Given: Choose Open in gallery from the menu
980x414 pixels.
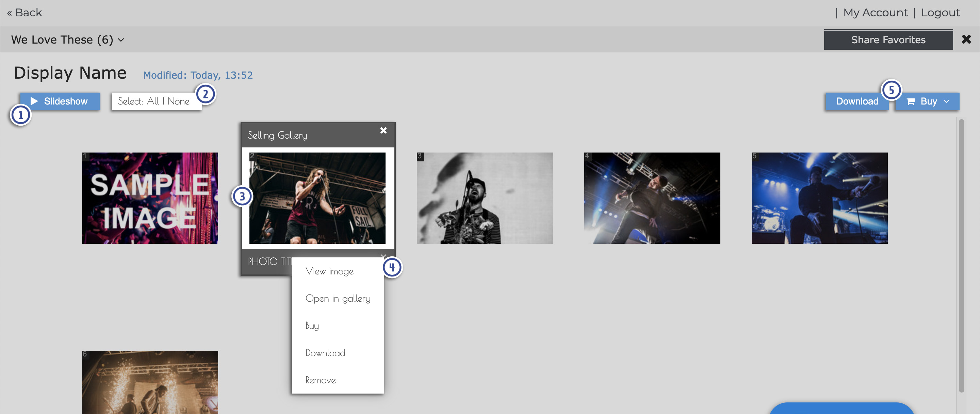Looking at the screenshot, I should [338, 298].
